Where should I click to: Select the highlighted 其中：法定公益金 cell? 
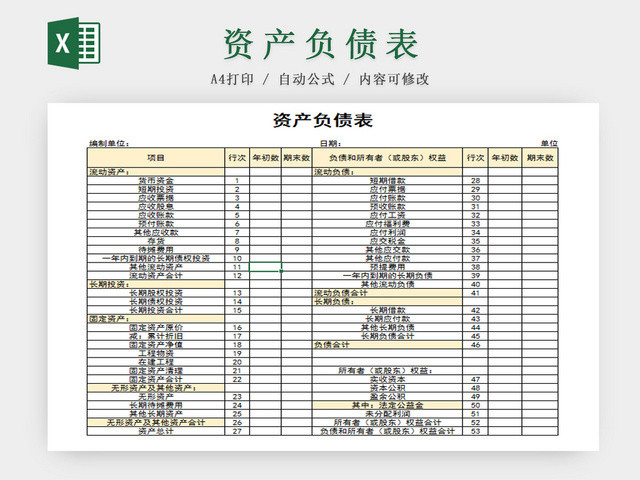(x=387, y=405)
